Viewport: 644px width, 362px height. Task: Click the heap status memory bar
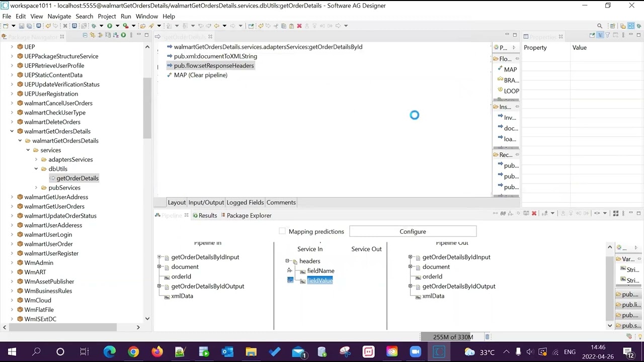point(453,337)
